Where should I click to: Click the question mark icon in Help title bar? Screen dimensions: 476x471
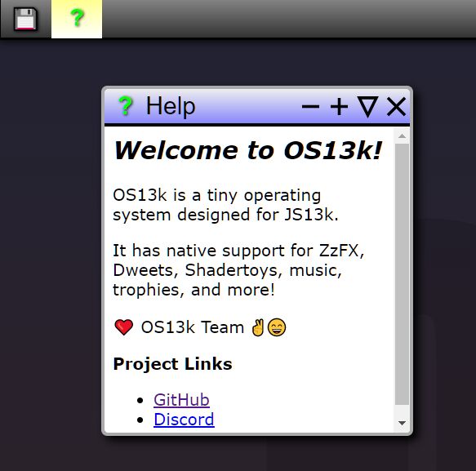pyautogui.click(x=126, y=106)
